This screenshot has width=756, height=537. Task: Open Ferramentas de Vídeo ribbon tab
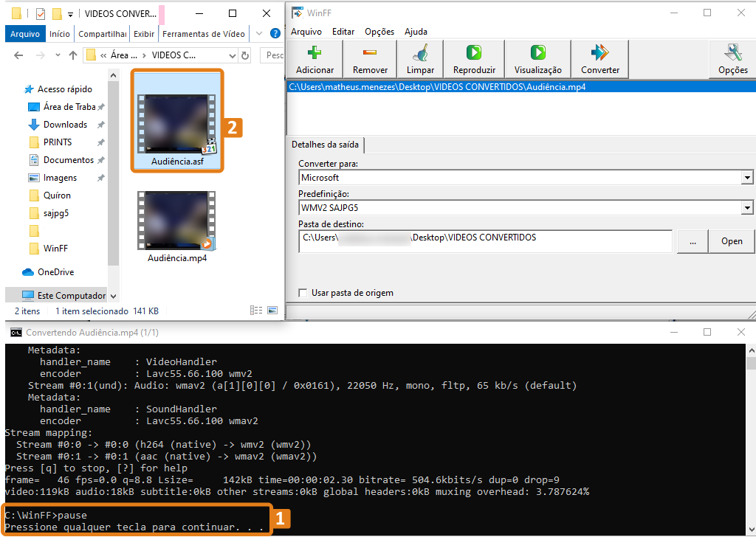point(204,34)
